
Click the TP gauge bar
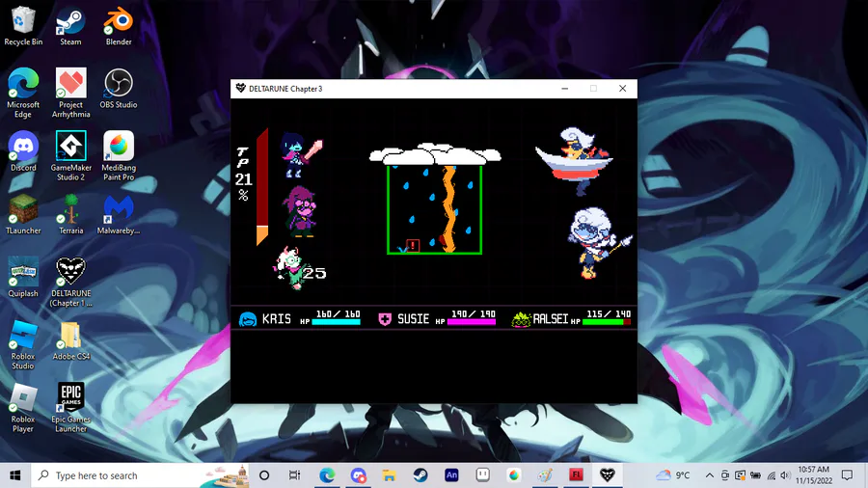(262, 186)
